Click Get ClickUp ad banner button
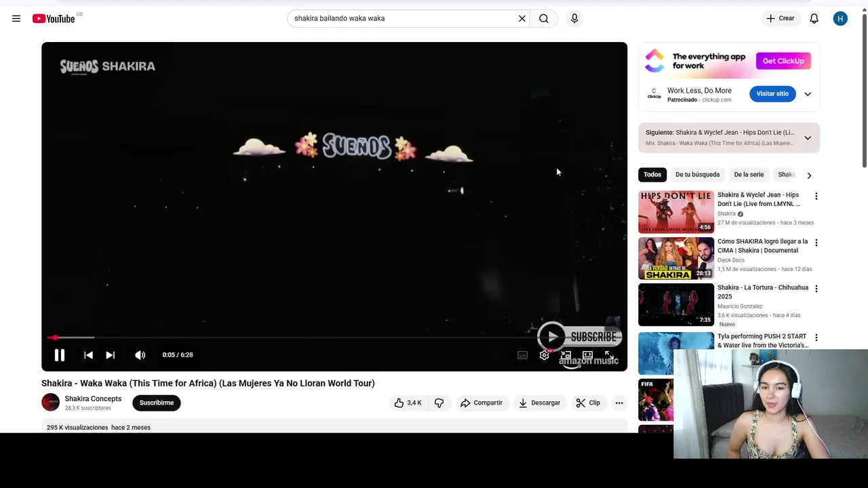 tap(783, 61)
